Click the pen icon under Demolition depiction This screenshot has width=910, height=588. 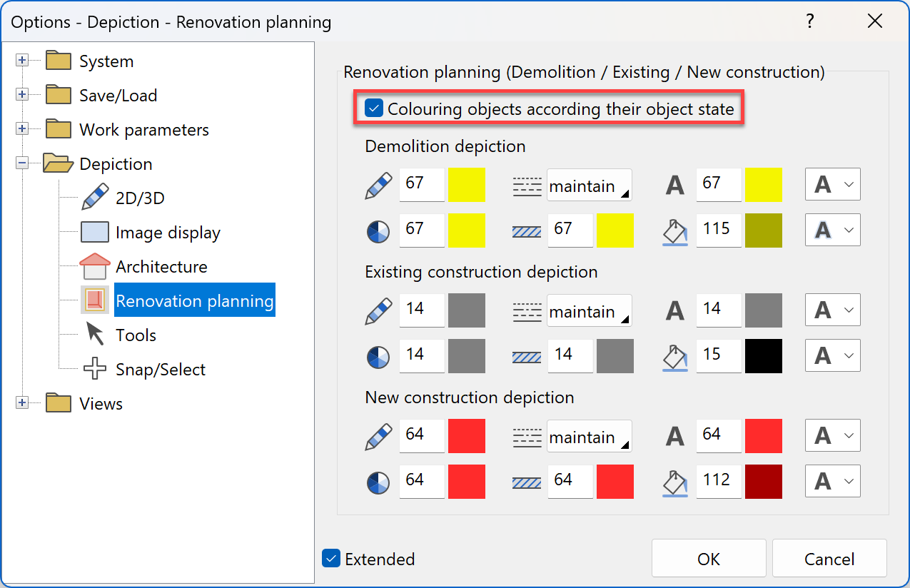click(378, 186)
